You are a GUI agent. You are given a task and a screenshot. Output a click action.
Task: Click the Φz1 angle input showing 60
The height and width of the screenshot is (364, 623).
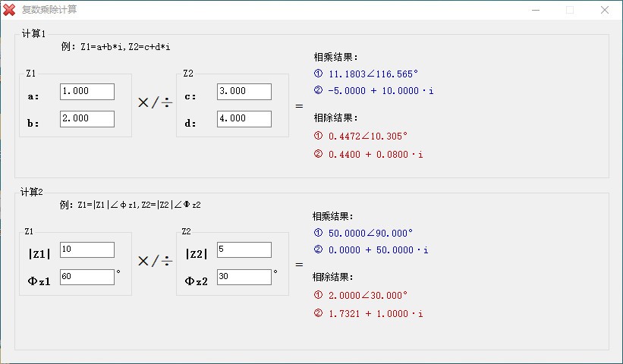click(87, 278)
